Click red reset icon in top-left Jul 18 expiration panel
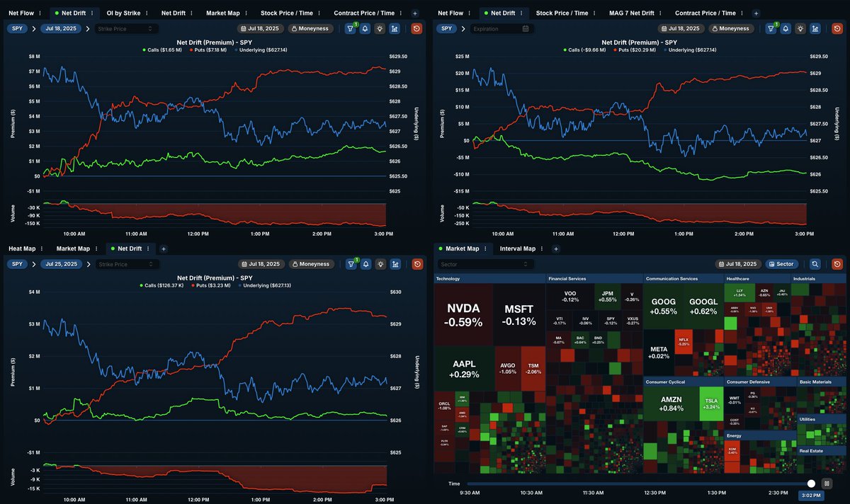The width and height of the screenshot is (850, 504). coord(416,29)
